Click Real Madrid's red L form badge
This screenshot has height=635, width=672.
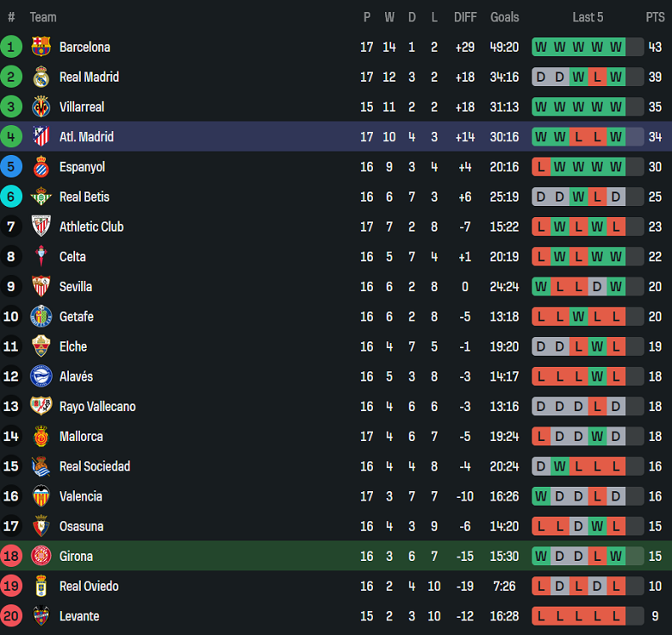(597, 77)
